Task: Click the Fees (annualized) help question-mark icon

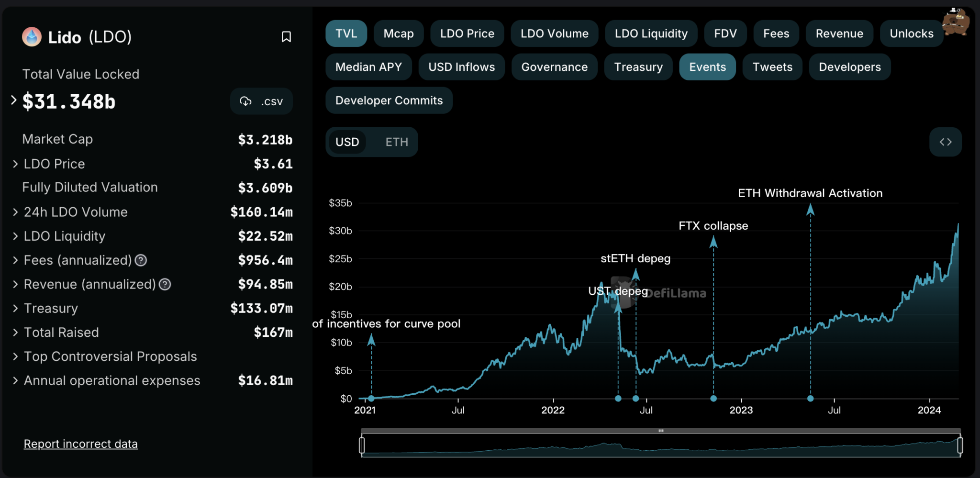Action: tap(141, 260)
